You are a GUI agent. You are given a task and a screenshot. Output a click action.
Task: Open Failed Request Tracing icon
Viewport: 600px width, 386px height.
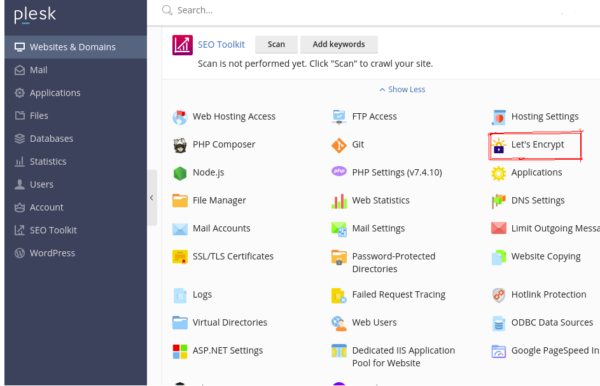tap(339, 295)
